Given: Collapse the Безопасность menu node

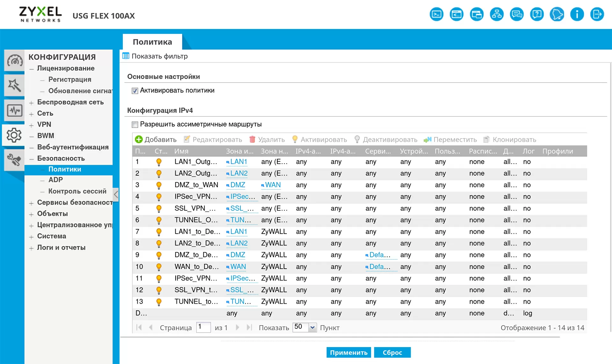Looking at the screenshot, I should (31, 159).
